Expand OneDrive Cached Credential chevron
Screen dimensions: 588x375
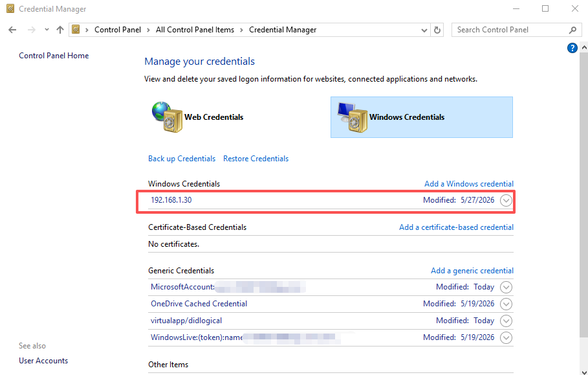pyautogui.click(x=506, y=304)
